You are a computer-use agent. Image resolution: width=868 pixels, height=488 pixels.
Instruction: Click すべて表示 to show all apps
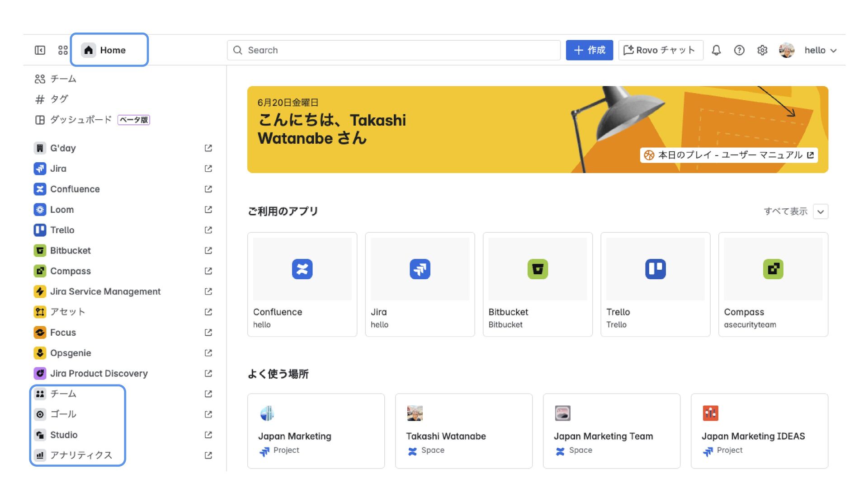coord(786,211)
